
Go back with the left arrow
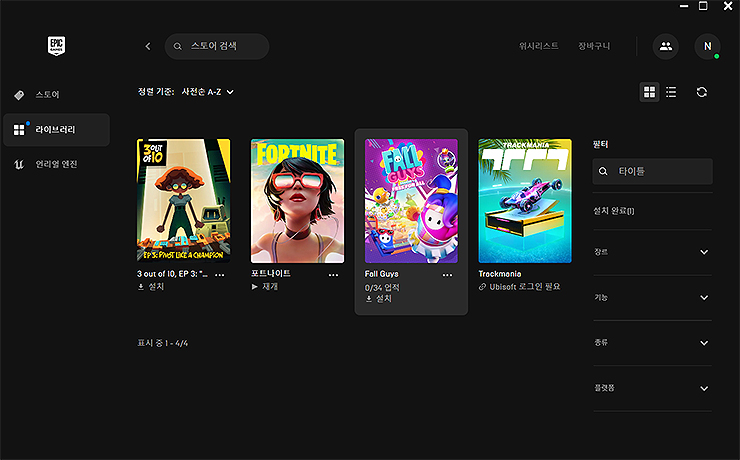tap(148, 46)
